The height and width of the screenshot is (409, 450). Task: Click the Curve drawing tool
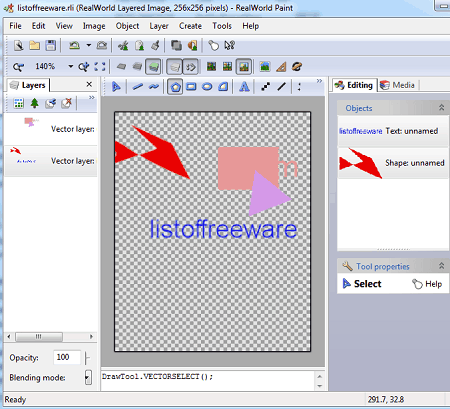[154, 87]
